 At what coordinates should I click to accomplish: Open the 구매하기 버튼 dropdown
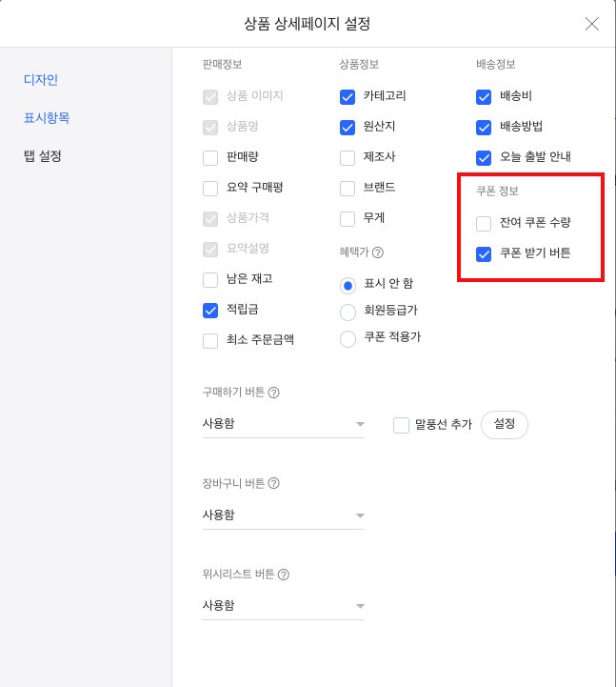click(x=284, y=424)
